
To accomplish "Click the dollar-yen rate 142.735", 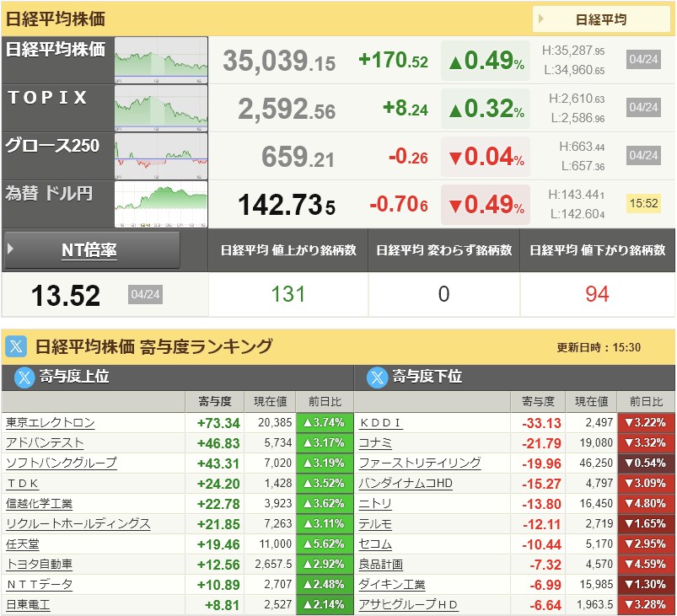I will (x=287, y=205).
